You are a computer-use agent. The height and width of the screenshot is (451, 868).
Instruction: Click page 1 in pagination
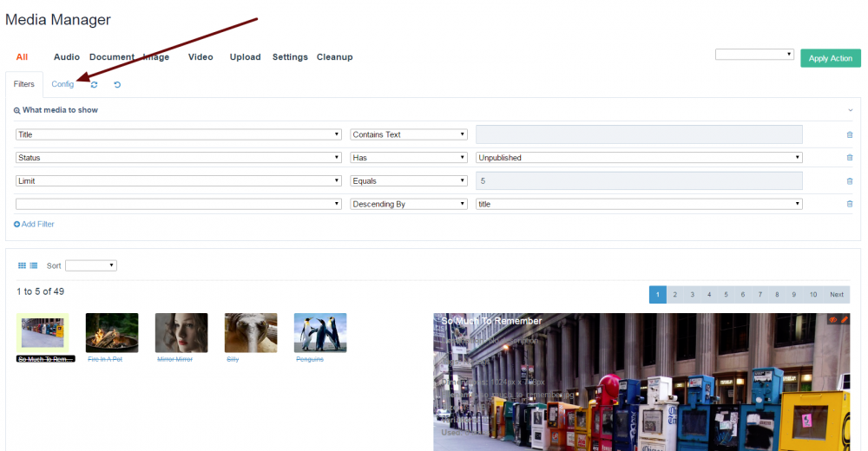658,294
